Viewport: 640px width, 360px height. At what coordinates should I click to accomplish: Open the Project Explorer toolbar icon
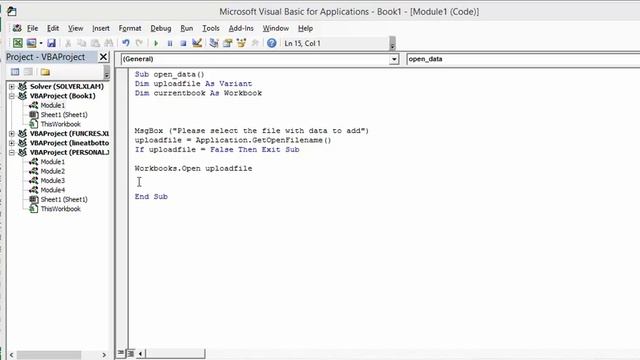(214, 43)
